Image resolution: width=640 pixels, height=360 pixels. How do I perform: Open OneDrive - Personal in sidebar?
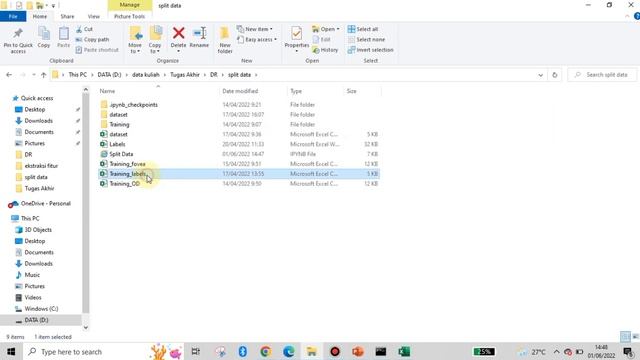pyautogui.click(x=45, y=203)
